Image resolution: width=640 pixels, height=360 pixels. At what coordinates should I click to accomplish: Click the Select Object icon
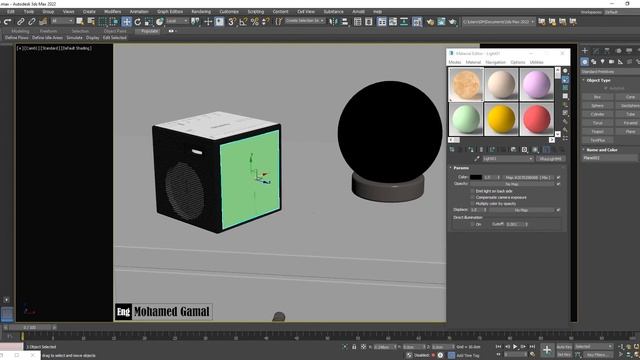[x=80, y=22]
